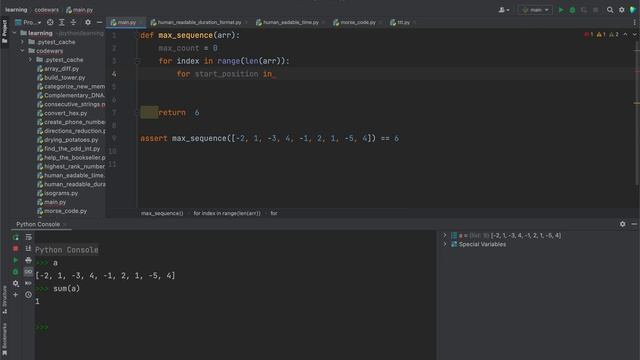Screen dimensions: 640x360
Task: Open the Project view selector dropdown
Action: [28, 22]
